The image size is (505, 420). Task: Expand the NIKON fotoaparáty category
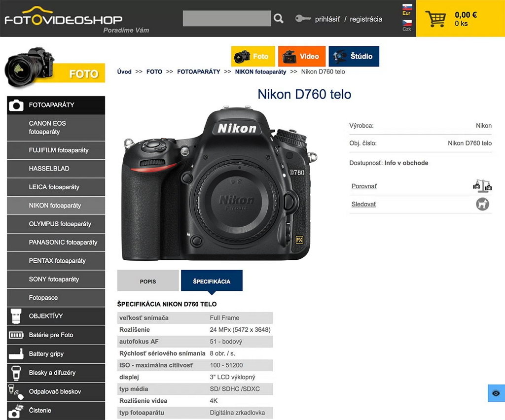[56, 206]
